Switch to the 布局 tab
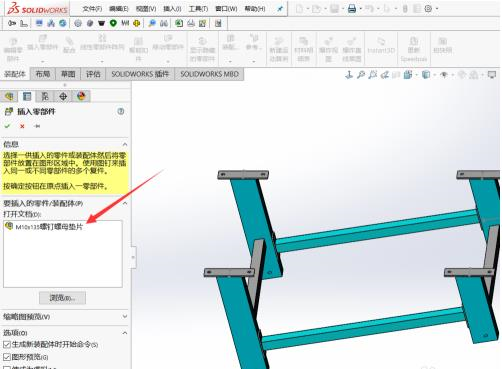 point(43,74)
